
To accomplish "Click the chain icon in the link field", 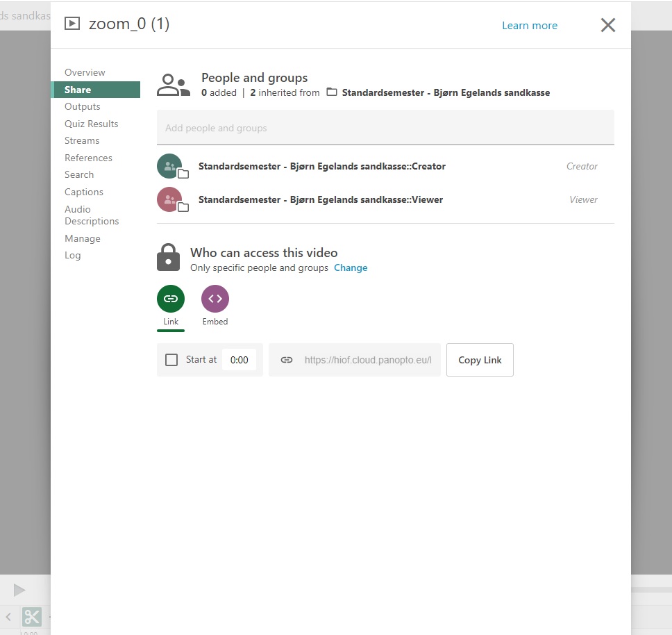I will pyautogui.click(x=287, y=360).
